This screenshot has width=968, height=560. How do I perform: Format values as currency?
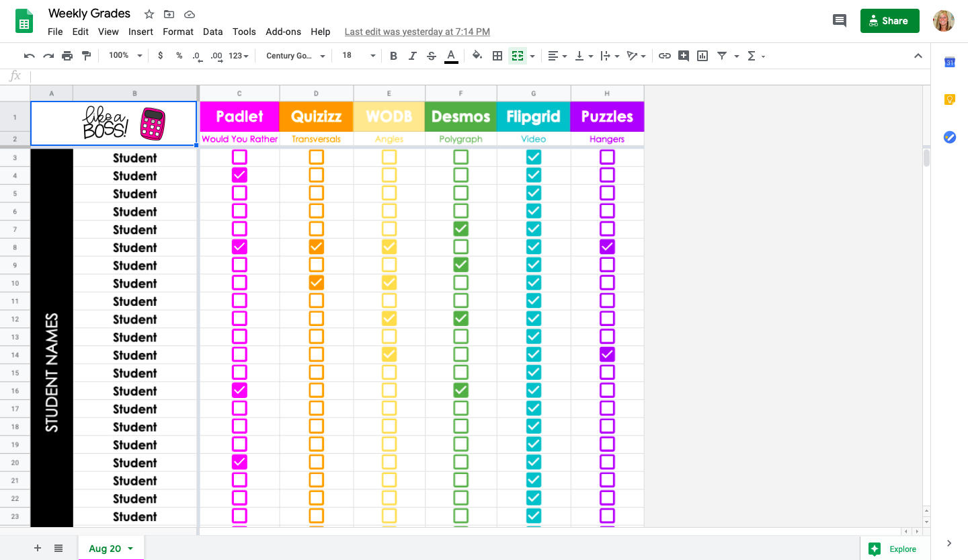coord(160,56)
